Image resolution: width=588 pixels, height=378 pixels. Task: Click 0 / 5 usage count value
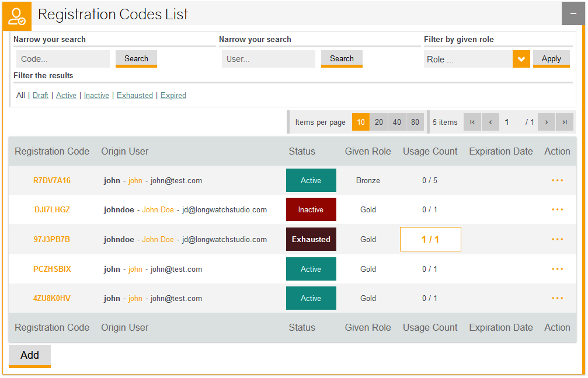tap(430, 181)
